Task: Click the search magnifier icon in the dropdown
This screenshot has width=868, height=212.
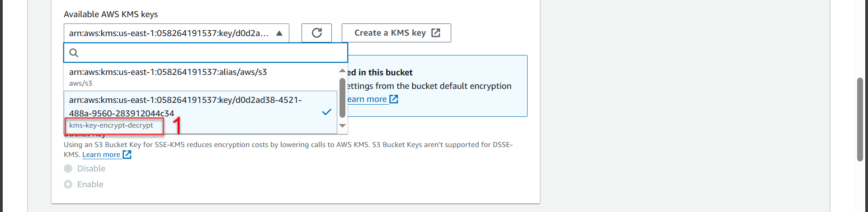Action: pyautogui.click(x=74, y=53)
